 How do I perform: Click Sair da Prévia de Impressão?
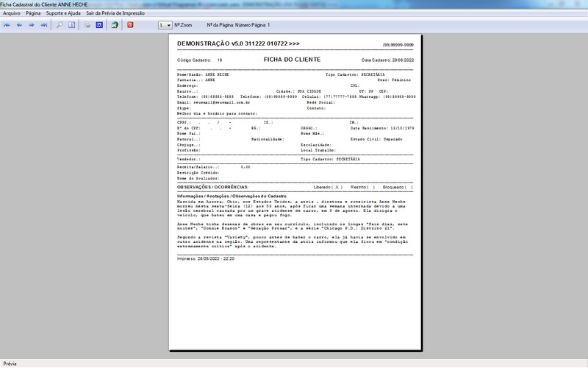(x=115, y=13)
